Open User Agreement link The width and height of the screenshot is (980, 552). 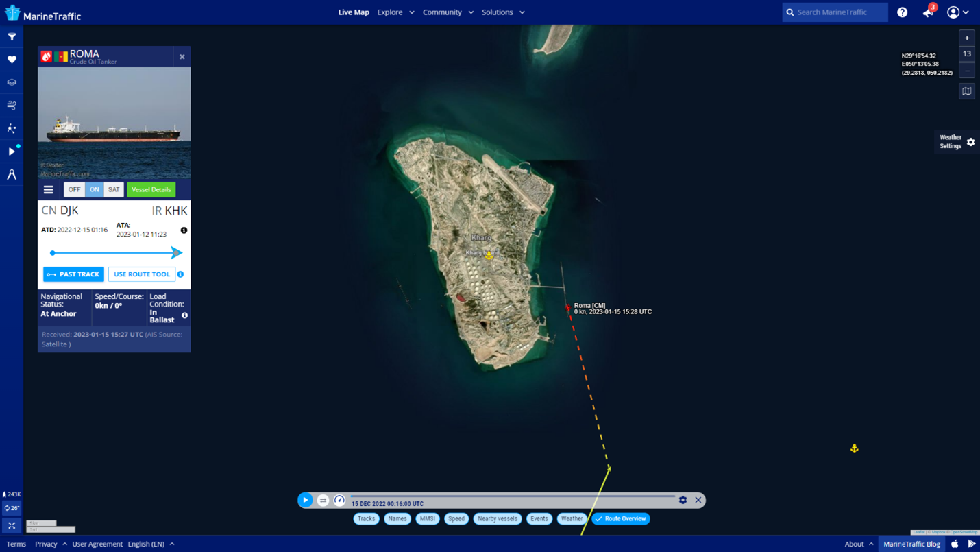pos(97,544)
